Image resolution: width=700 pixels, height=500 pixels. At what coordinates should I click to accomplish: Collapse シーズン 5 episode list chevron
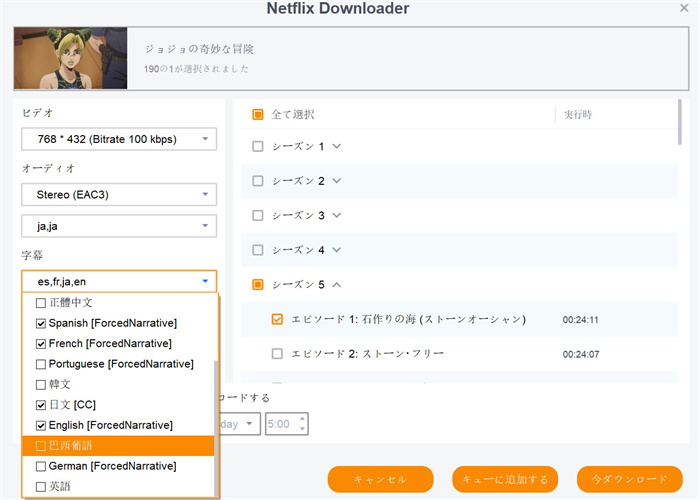[337, 284]
